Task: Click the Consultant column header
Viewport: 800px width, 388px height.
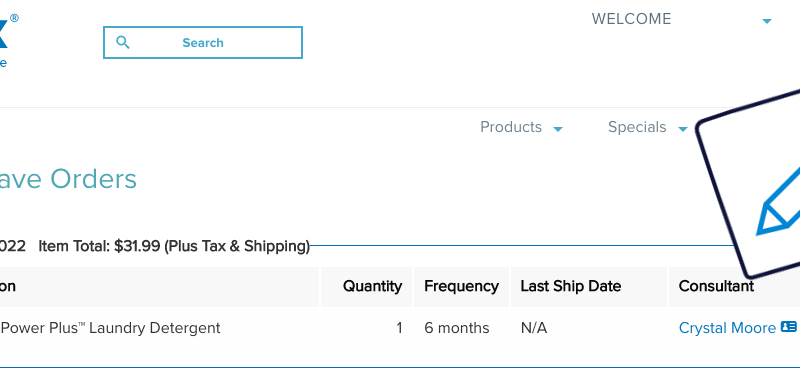Action: click(x=716, y=286)
